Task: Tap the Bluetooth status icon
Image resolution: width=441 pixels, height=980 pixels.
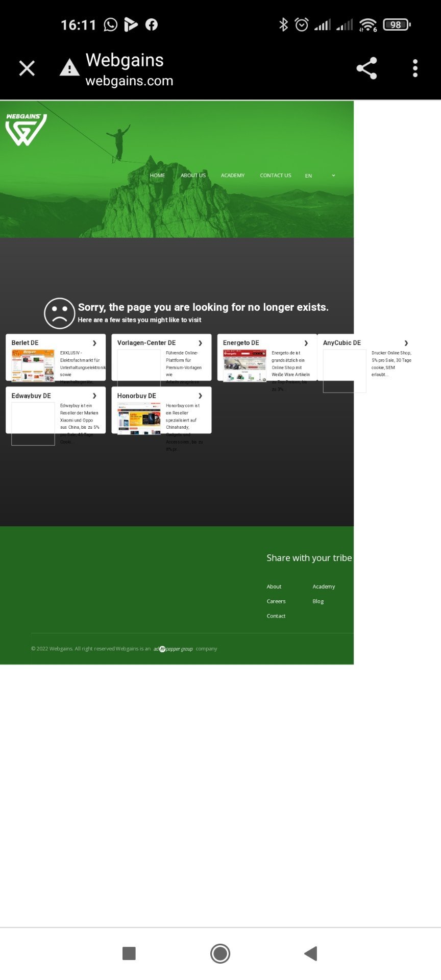Action: click(283, 24)
